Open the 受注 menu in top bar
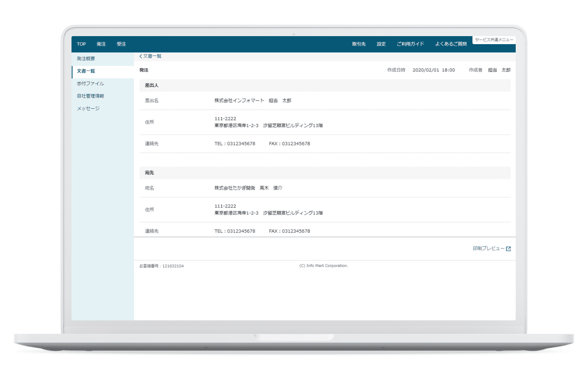The height and width of the screenshot is (391, 588). tap(121, 44)
